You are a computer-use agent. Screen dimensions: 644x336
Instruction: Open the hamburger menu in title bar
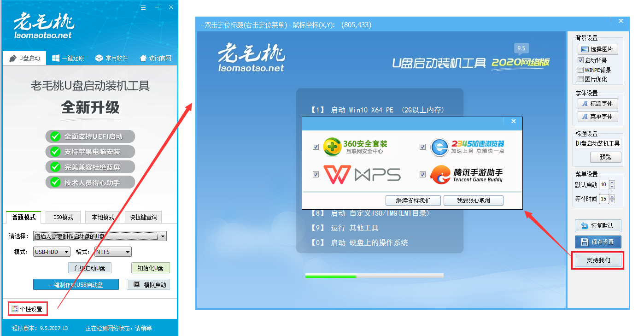[x=143, y=7]
